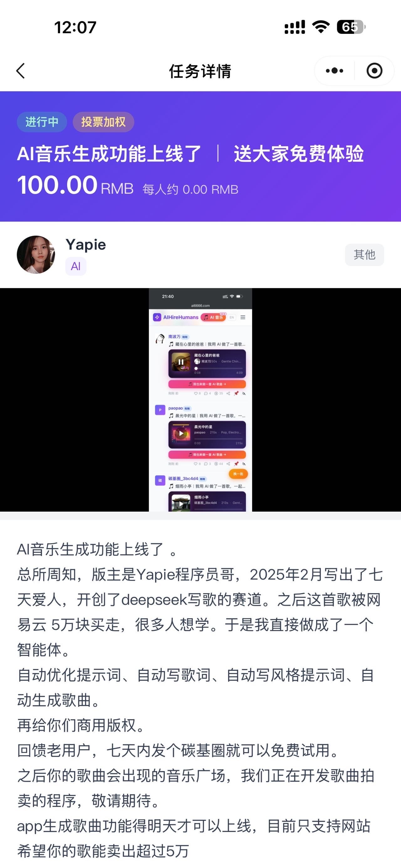The width and height of the screenshot is (401, 868).
Task: Click the Yapie username link
Action: click(x=86, y=245)
